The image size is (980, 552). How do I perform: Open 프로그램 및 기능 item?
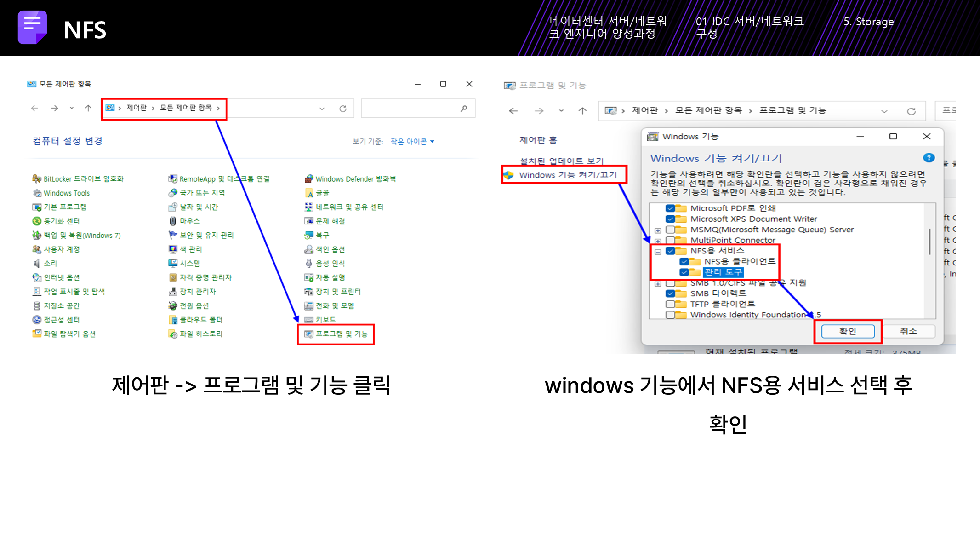pyautogui.click(x=341, y=334)
